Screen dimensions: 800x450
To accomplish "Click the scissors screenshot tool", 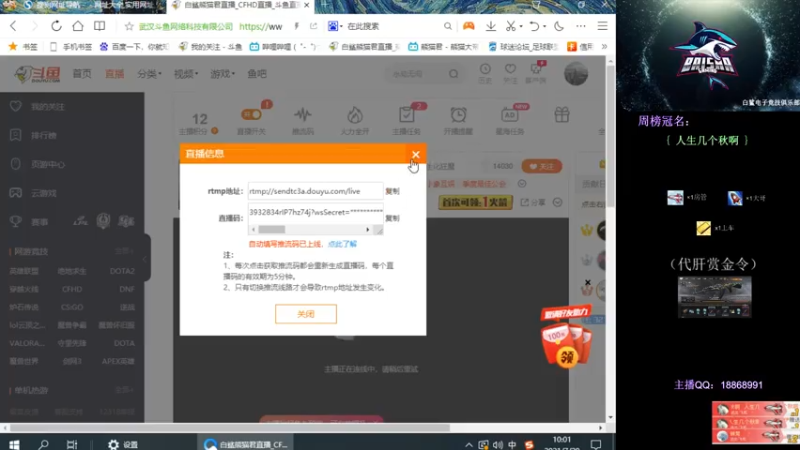I will (510, 26).
